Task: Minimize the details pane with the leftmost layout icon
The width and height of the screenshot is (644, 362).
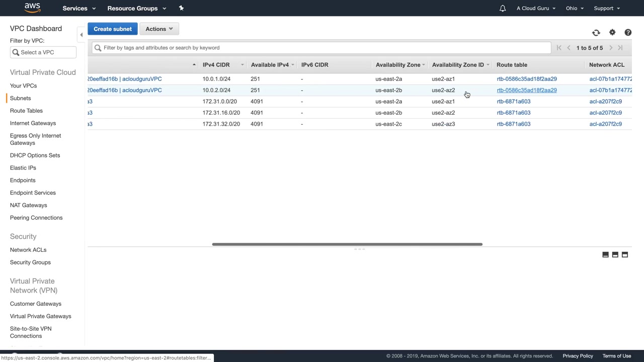Action: [x=605, y=255]
